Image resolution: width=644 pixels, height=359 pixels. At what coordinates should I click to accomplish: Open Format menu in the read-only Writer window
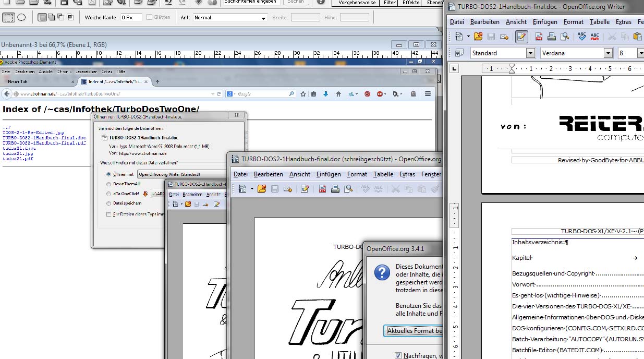click(357, 174)
